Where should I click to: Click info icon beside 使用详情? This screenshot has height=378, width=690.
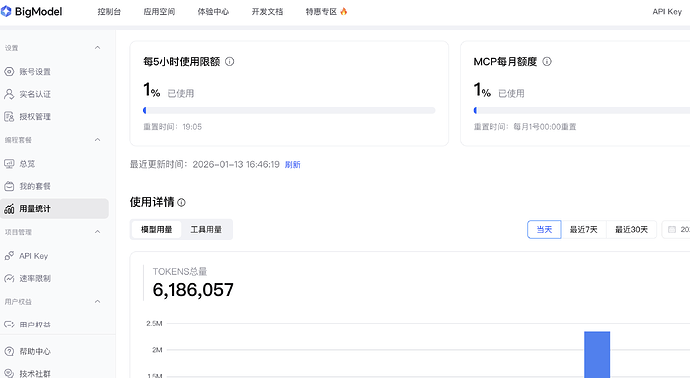(x=181, y=202)
